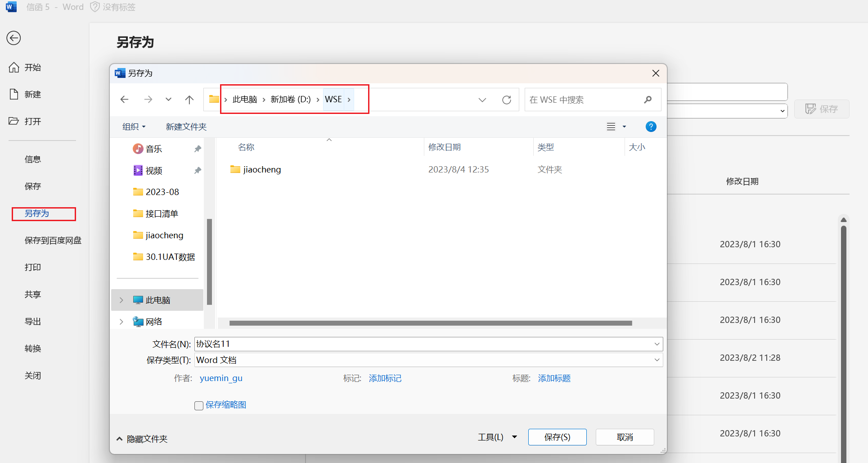Click the search magnifier icon
The width and height of the screenshot is (868, 463).
click(x=648, y=100)
